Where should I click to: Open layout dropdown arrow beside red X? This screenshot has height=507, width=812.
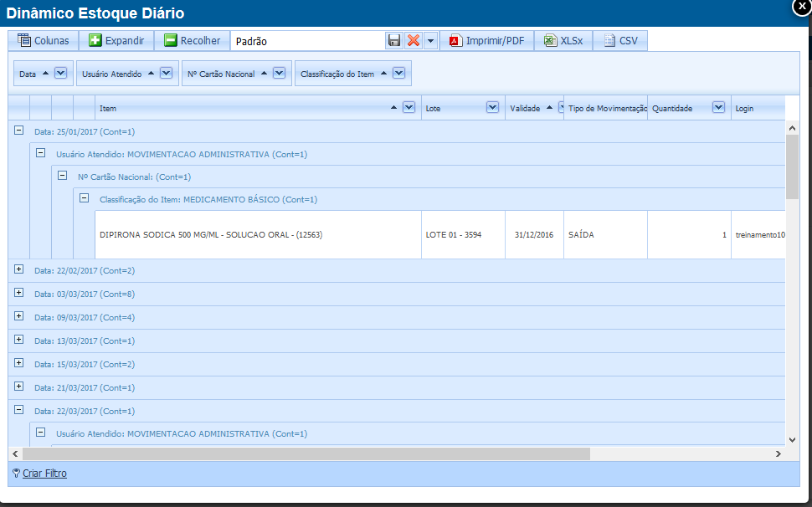coord(430,40)
